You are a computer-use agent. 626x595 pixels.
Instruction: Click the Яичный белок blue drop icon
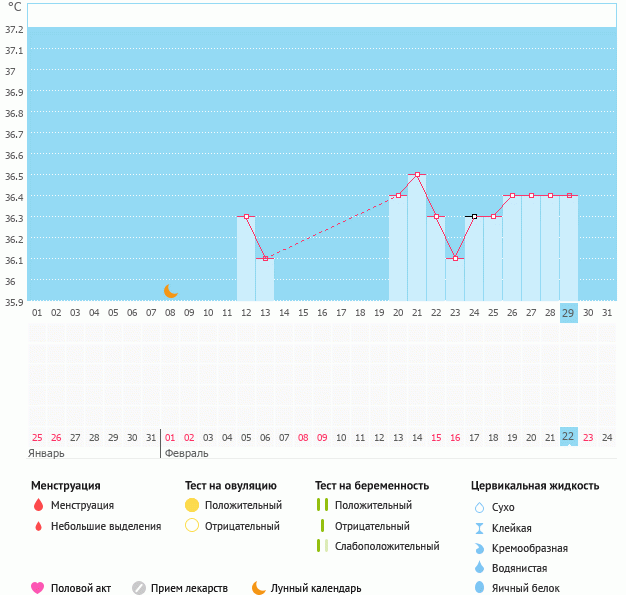pos(480,588)
